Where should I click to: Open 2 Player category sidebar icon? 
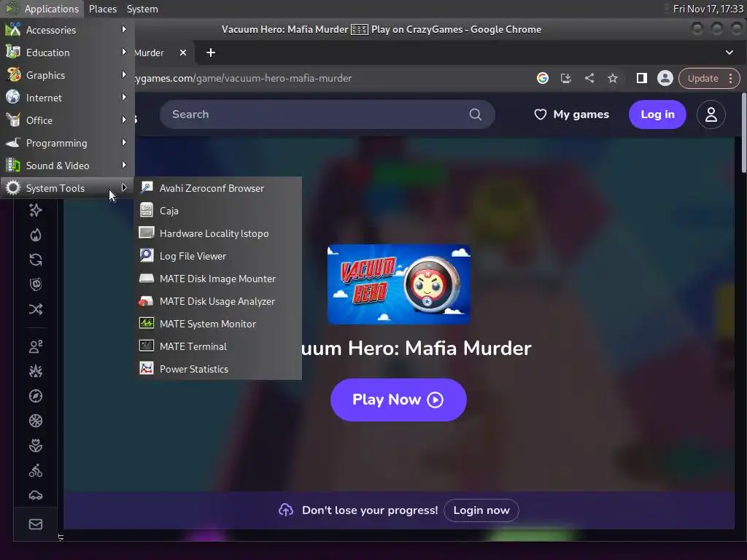tap(36, 346)
